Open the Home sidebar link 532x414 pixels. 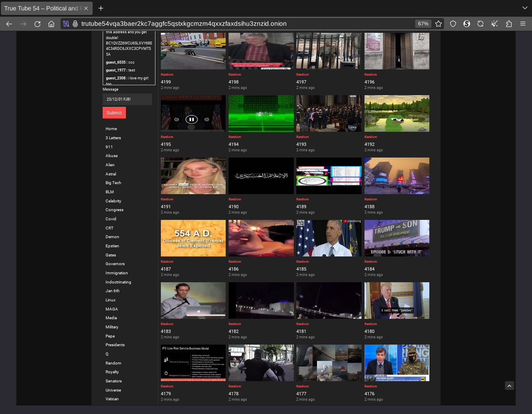(111, 129)
